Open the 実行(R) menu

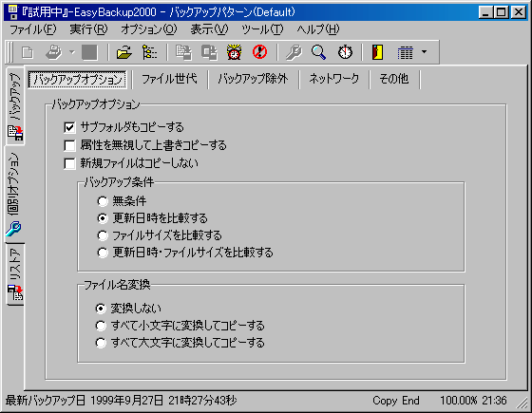[88, 29]
